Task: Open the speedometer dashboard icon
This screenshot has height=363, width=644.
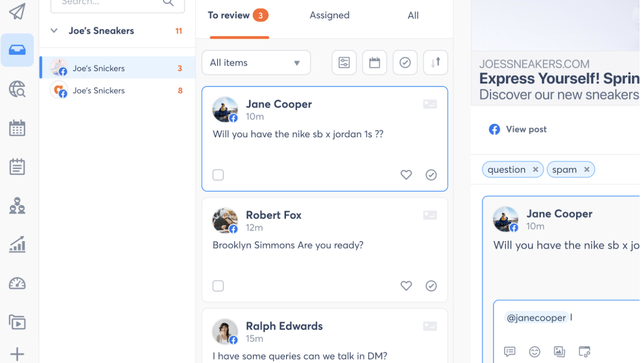Action: pyautogui.click(x=17, y=283)
